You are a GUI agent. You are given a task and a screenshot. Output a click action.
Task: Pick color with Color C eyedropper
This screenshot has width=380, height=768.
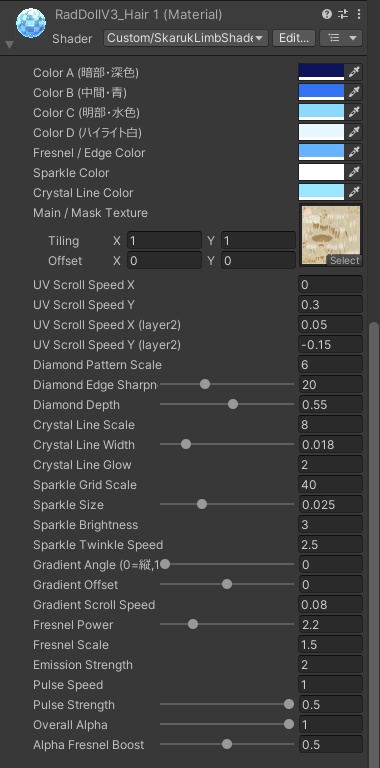click(x=354, y=113)
